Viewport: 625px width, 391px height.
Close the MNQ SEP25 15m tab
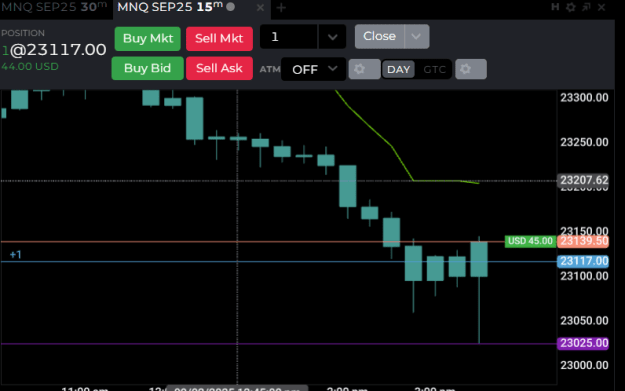[x=260, y=8]
